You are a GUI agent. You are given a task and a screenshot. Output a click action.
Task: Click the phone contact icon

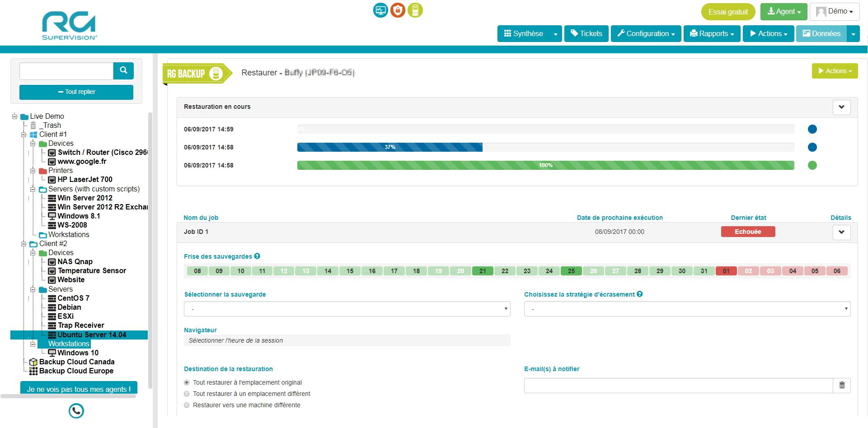pos(76,411)
